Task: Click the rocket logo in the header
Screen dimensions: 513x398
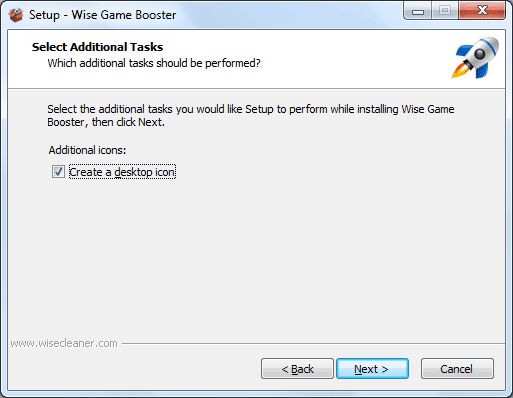Action: (x=476, y=58)
